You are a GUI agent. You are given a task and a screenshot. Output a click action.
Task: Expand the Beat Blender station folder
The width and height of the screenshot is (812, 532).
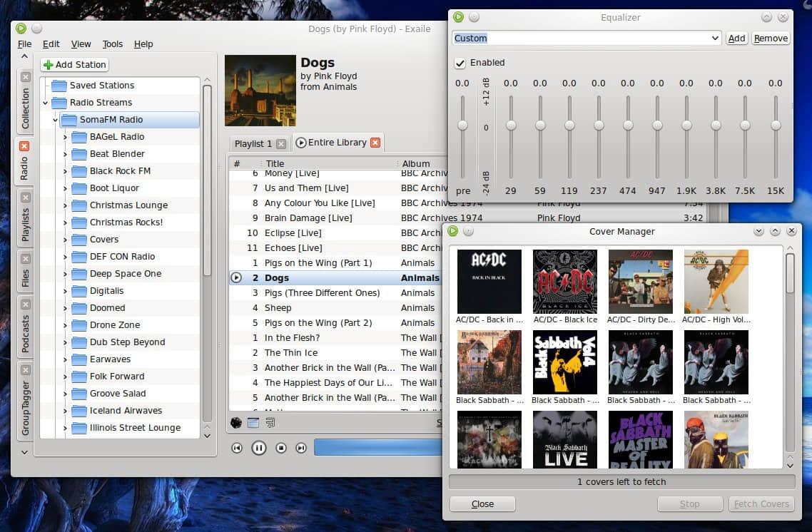(65, 154)
